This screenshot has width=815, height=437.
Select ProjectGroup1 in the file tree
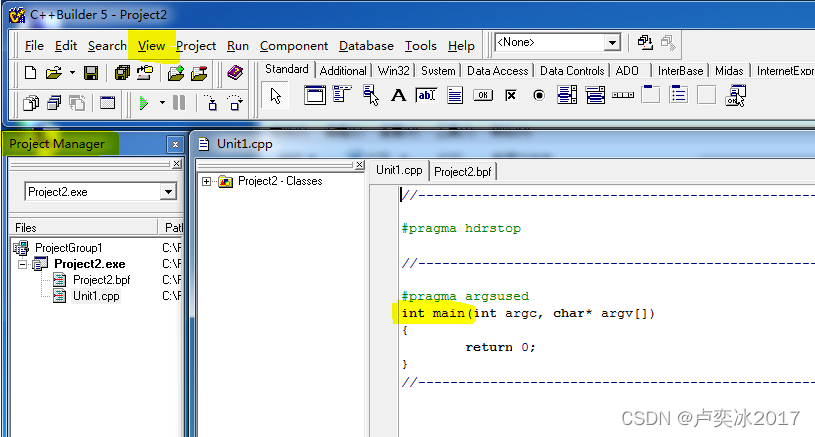click(69, 248)
